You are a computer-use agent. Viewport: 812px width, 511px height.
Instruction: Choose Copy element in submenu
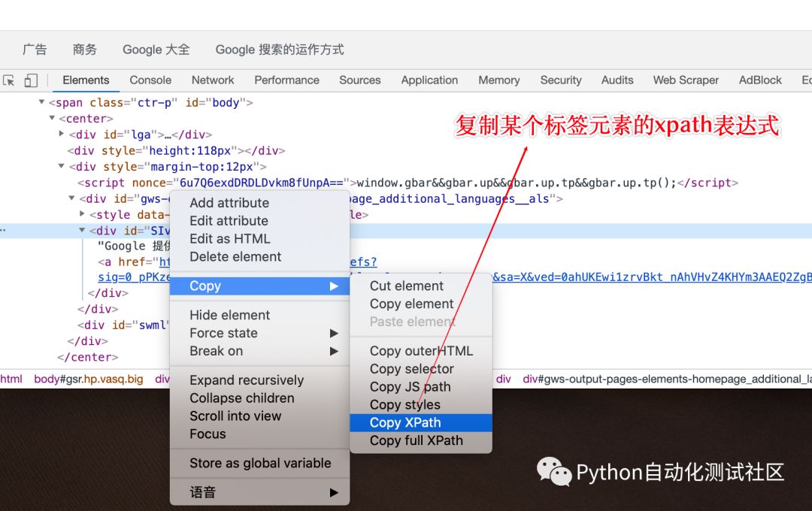pyautogui.click(x=421, y=304)
